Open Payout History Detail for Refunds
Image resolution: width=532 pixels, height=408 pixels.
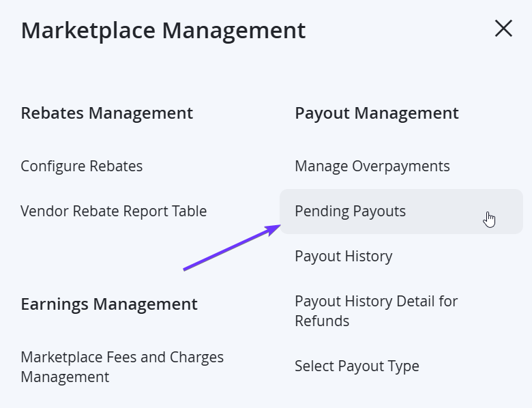(376, 311)
